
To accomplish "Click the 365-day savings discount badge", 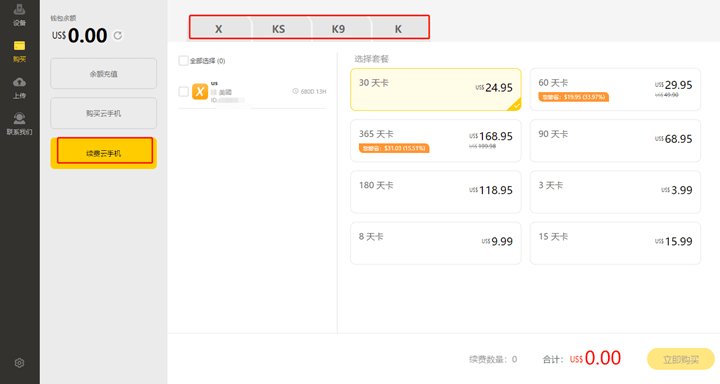I will 394,148.
